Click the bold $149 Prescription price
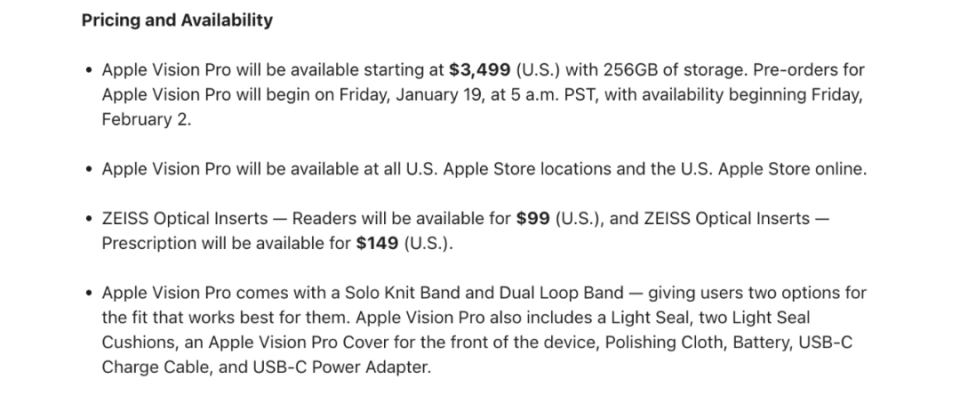This screenshot has height=411, width=960. (x=377, y=243)
